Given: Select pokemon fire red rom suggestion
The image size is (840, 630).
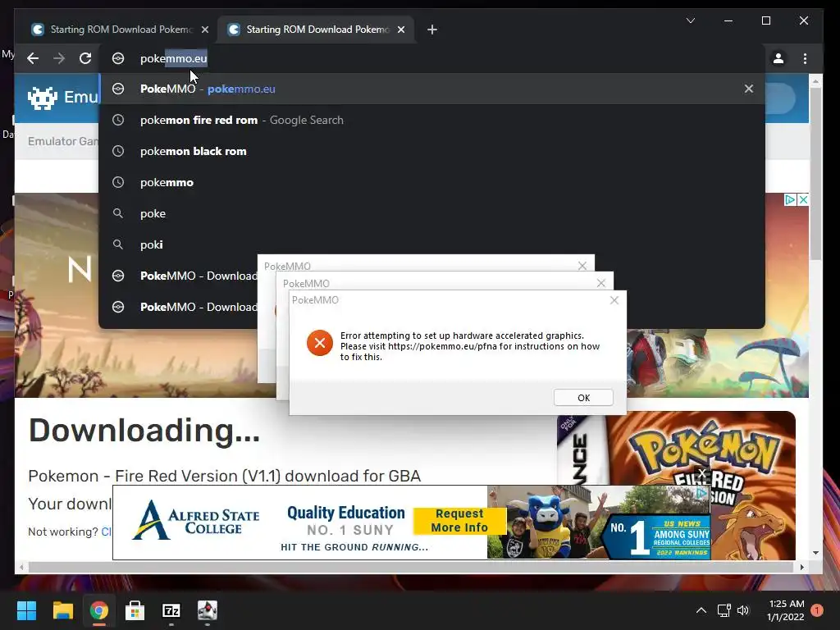Looking at the screenshot, I should tap(431, 120).
